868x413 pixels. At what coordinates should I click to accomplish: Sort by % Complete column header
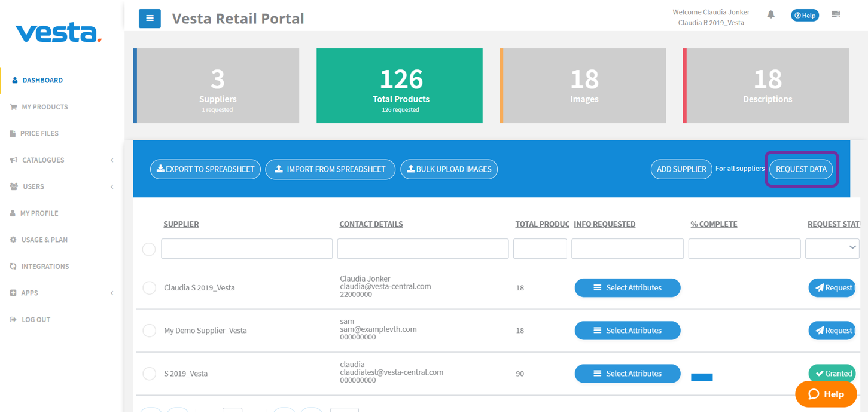[x=714, y=224]
